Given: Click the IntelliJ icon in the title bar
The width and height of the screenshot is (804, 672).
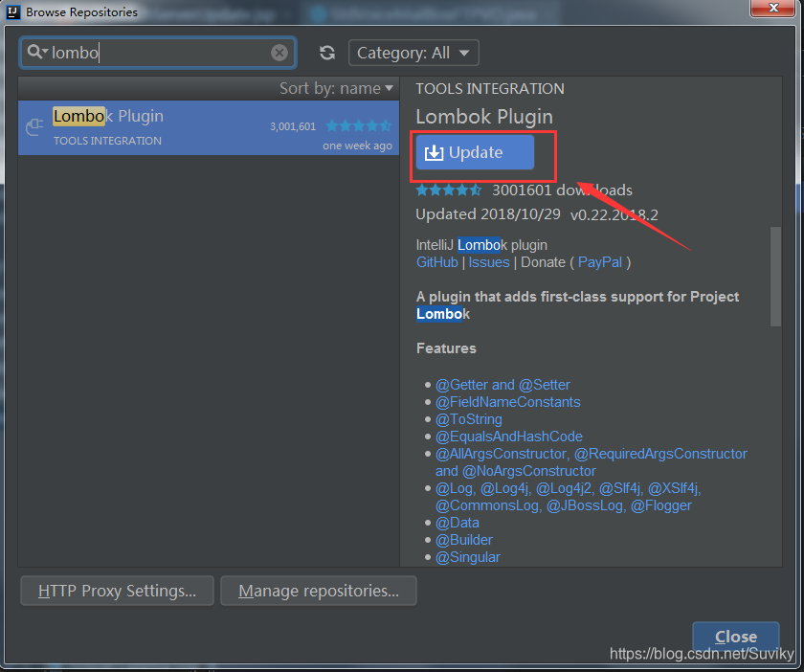Looking at the screenshot, I should click(x=12, y=11).
